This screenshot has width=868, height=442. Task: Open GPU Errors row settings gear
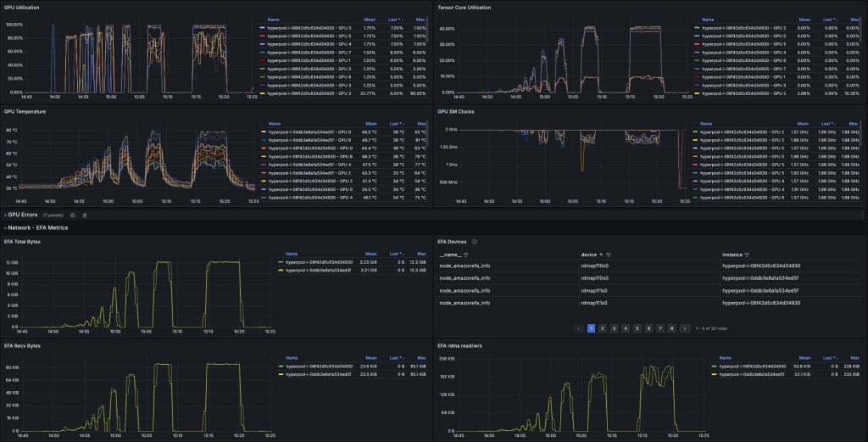[72, 215]
